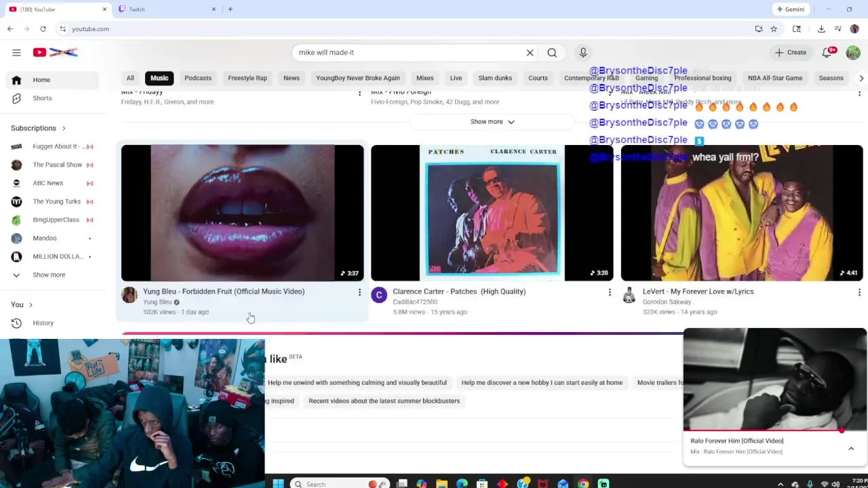Open History in the sidebar
868x488 pixels.
[51, 323]
